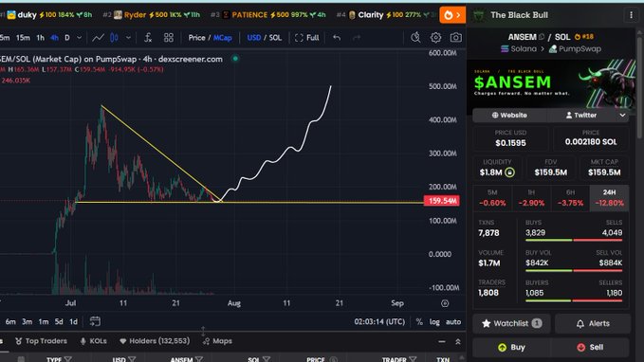The width and height of the screenshot is (644, 362).
Task: Open the ANSEM Website link
Action: click(x=509, y=116)
